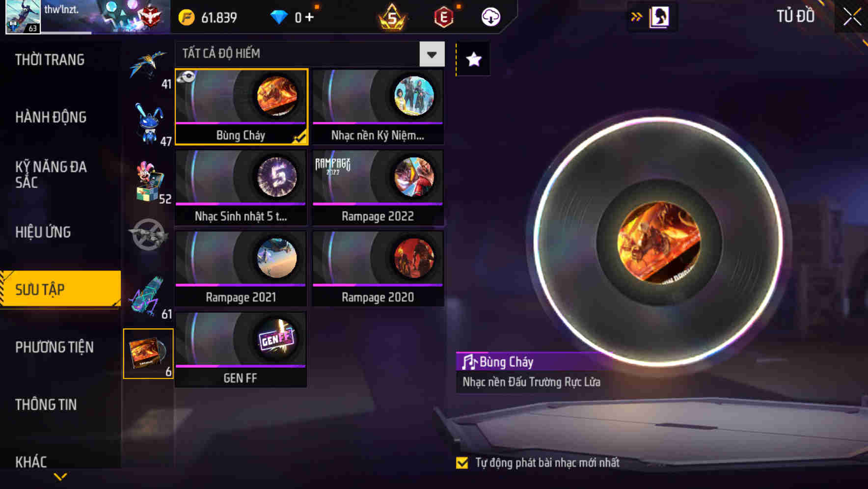This screenshot has width=868, height=489.
Task: Select the music album category icon
Action: point(148,353)
